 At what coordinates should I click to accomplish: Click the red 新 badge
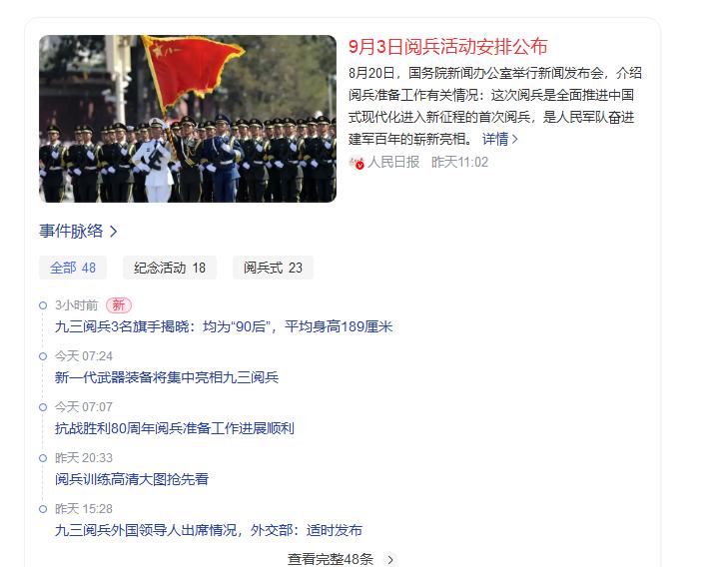tap(119, 304)
